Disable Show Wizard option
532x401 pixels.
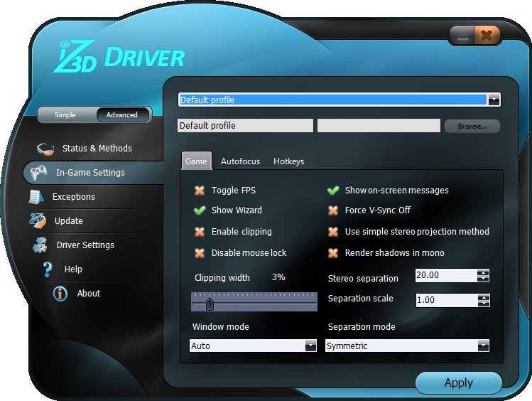200,210
